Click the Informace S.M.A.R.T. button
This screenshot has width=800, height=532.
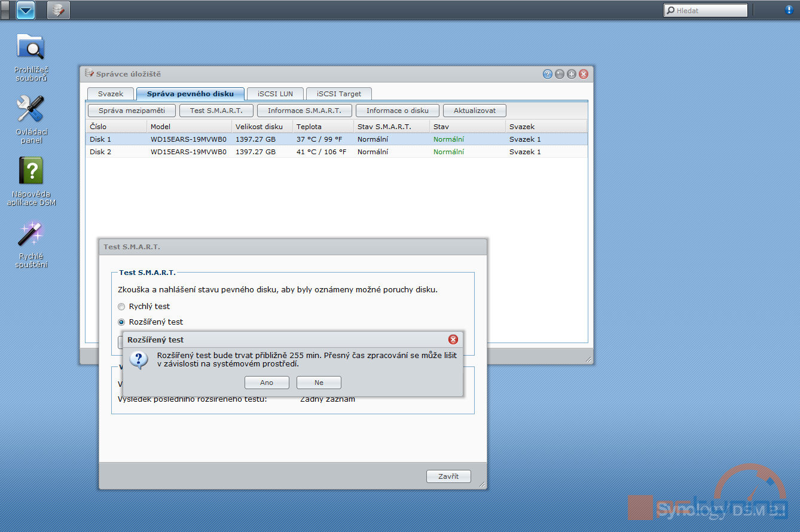point(304,111)
